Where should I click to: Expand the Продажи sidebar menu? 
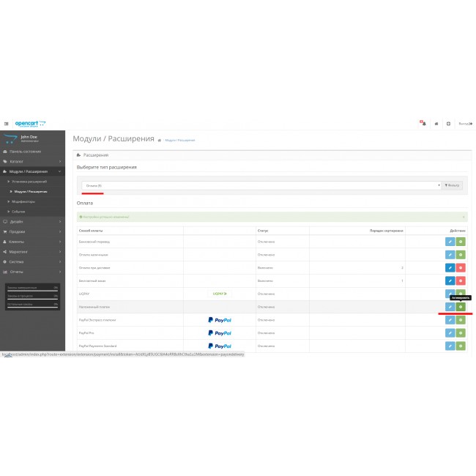[x=33, y=231]
